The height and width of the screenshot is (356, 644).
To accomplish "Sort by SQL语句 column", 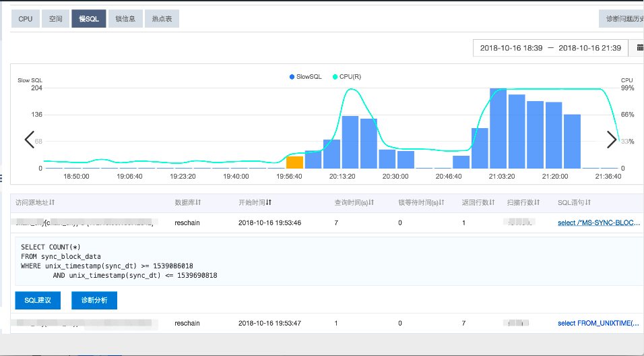I will click(574, 203).
